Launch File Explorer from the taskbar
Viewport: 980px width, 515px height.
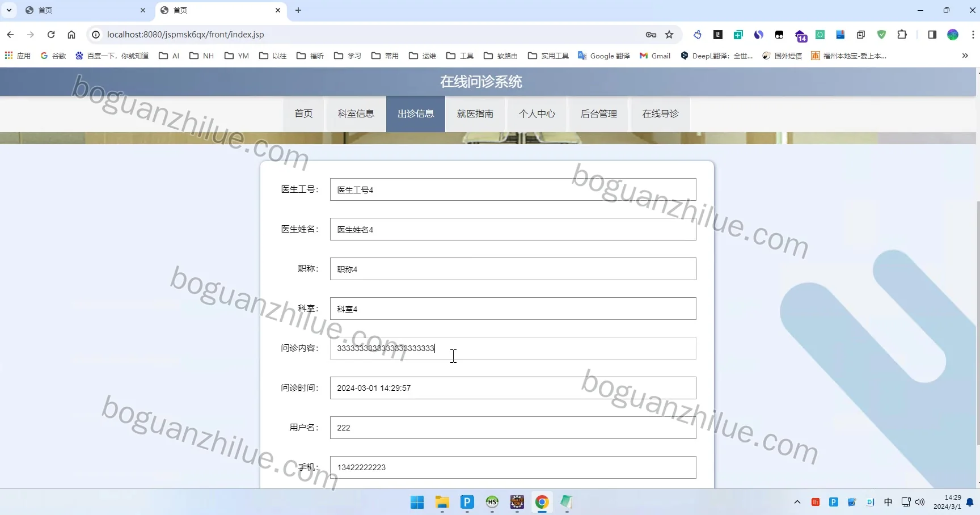click(442, 502)
